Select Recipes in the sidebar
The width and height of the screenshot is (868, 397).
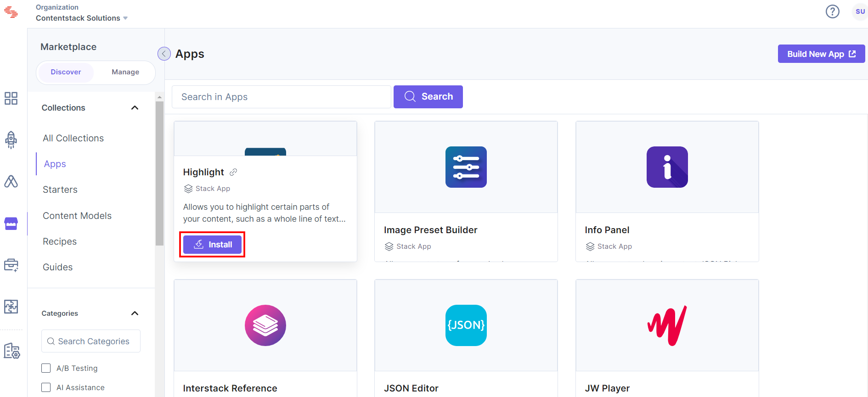click(60, 241)
